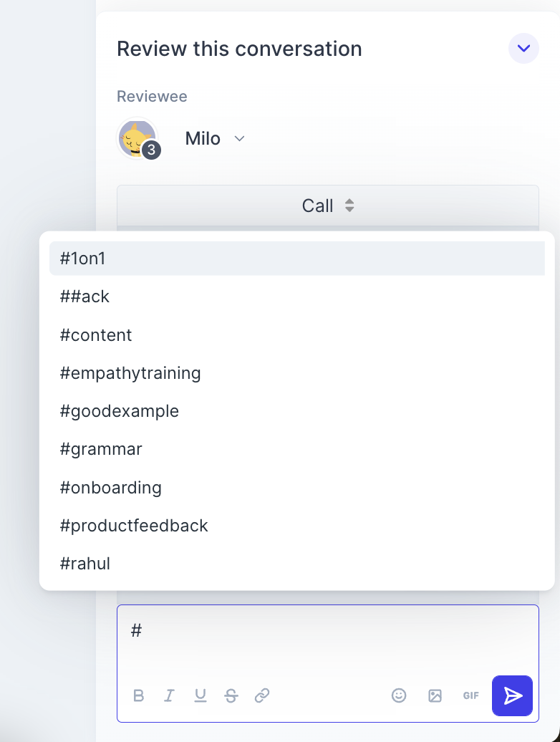
Task: Send the review comment
Action: (x=512, y=695)
